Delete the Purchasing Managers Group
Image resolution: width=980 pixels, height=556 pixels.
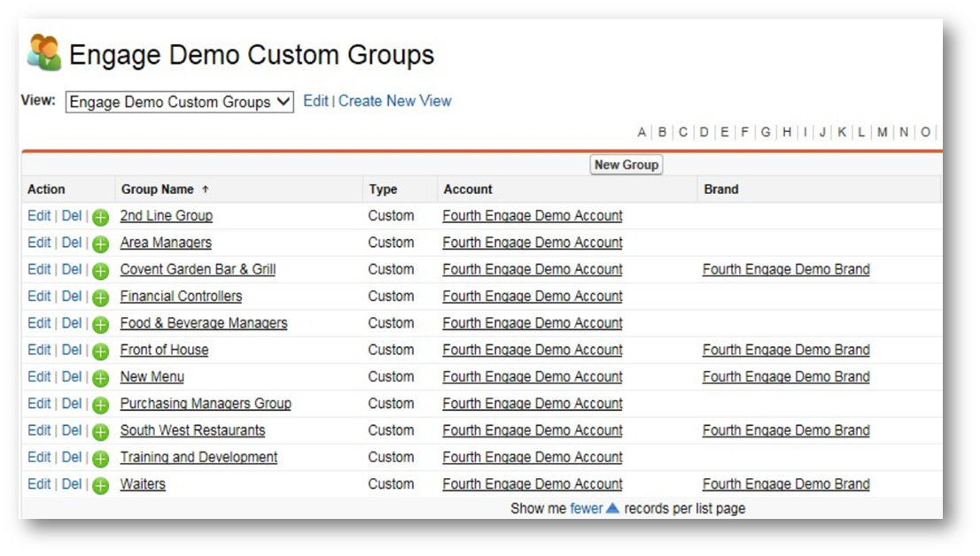(x=71, y=404)
